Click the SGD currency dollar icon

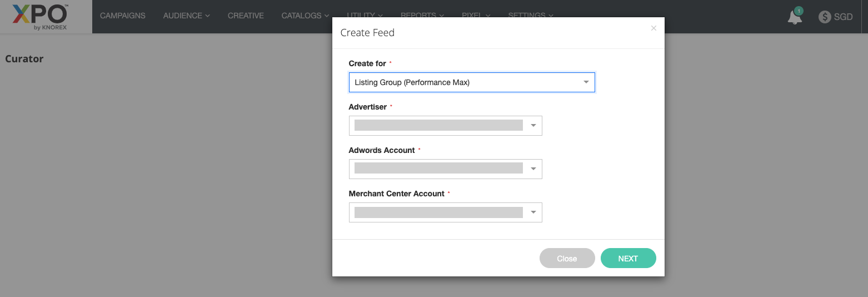click(x=825, y=17)
